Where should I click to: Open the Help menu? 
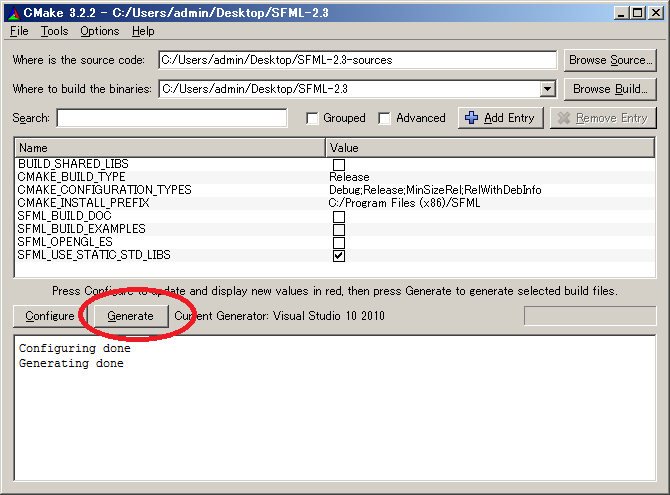[x=143, y=31]
